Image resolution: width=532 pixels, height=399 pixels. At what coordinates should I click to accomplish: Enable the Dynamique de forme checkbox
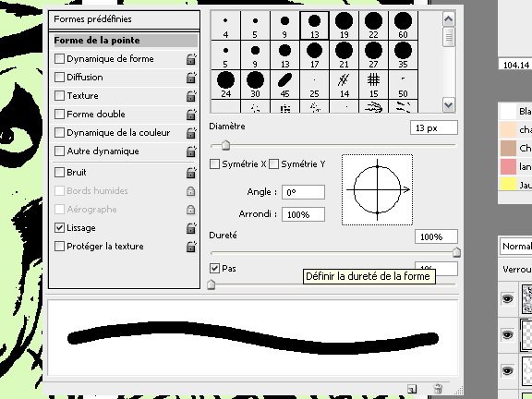point(59,59)
